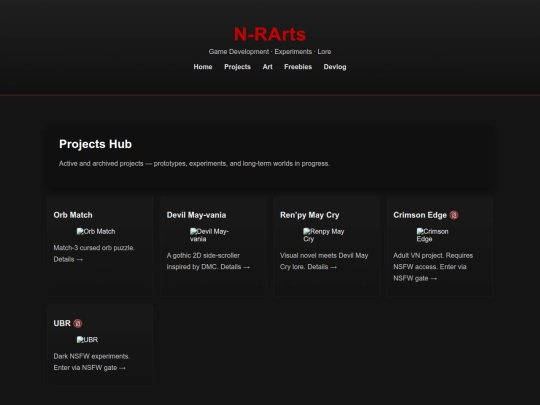Enter NSFW gate from UBR card

tap(90, 368)
